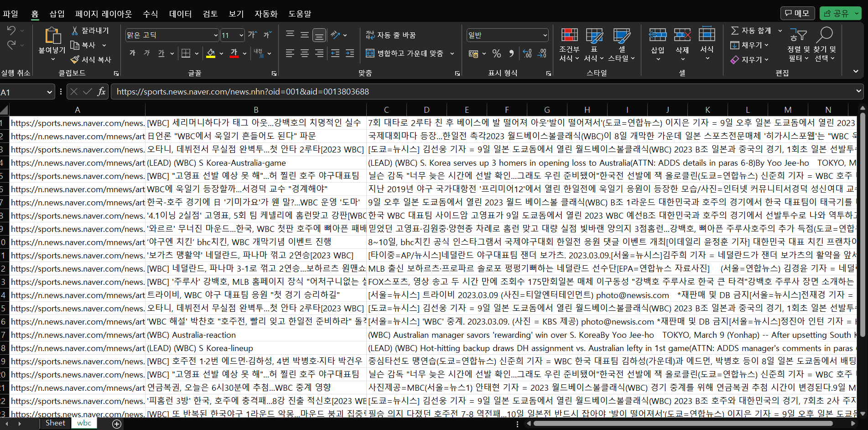Click increase indent icon
Image resolution: width=868 pixels, height=430 pixels.
pos(350,53)
